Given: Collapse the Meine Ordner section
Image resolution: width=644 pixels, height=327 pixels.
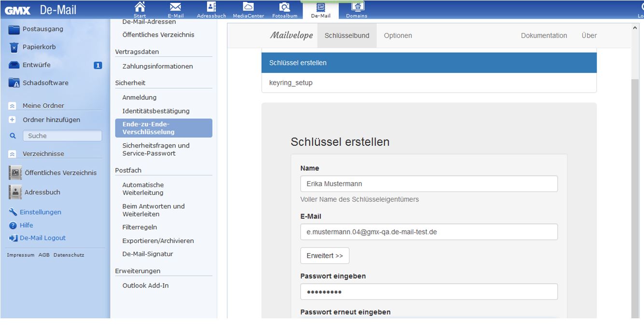Looking at the screenshot, I should (13, 106).
